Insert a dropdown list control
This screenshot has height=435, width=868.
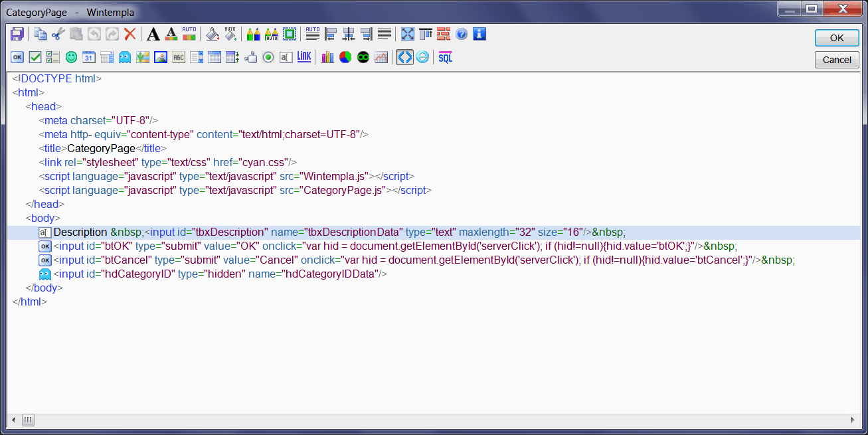tap(107, 57)
